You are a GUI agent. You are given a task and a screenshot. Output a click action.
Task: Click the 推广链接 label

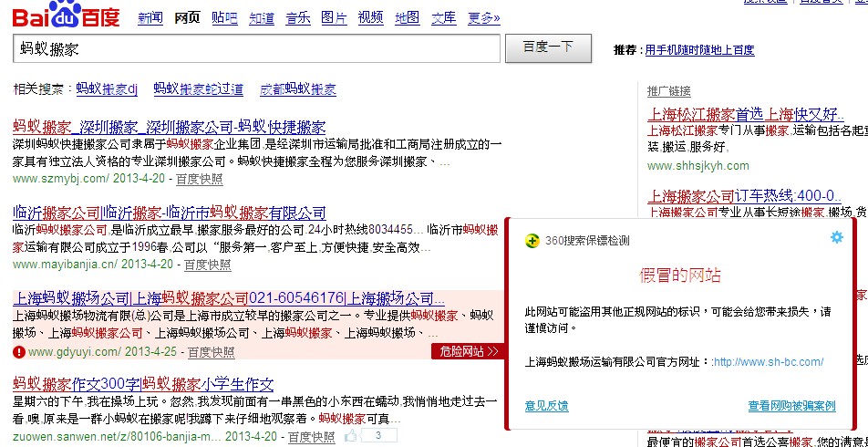(x=668, y=91)
